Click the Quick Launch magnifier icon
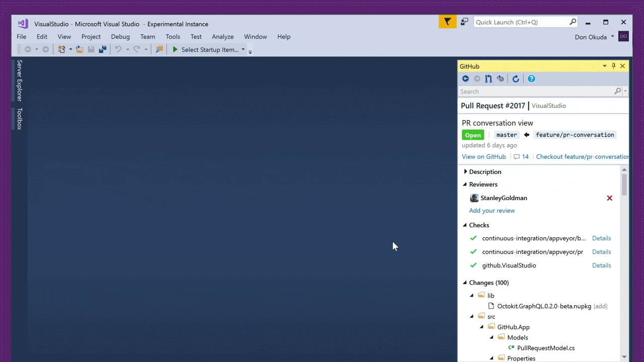644x362 pixels. 573,22
